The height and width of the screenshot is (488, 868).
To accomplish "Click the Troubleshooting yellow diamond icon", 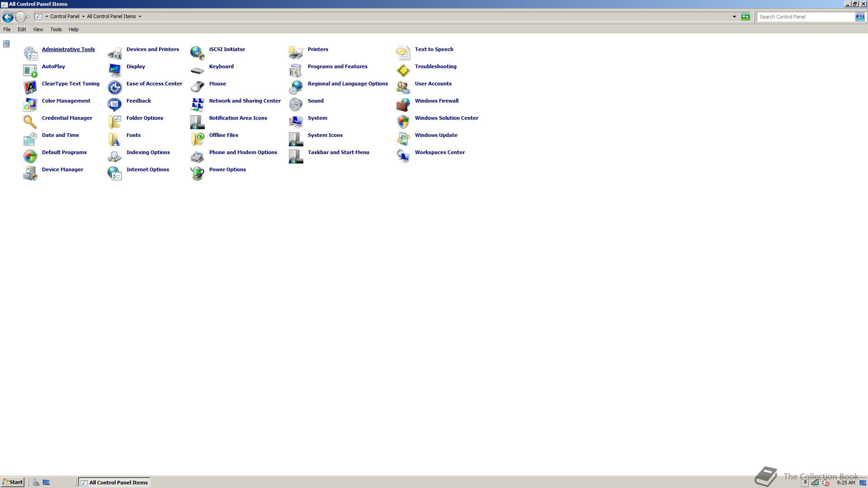I will (403, 70).
